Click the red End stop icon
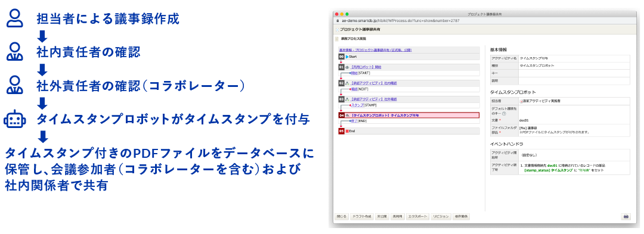 pyautogui.click(x=347, y=131)
